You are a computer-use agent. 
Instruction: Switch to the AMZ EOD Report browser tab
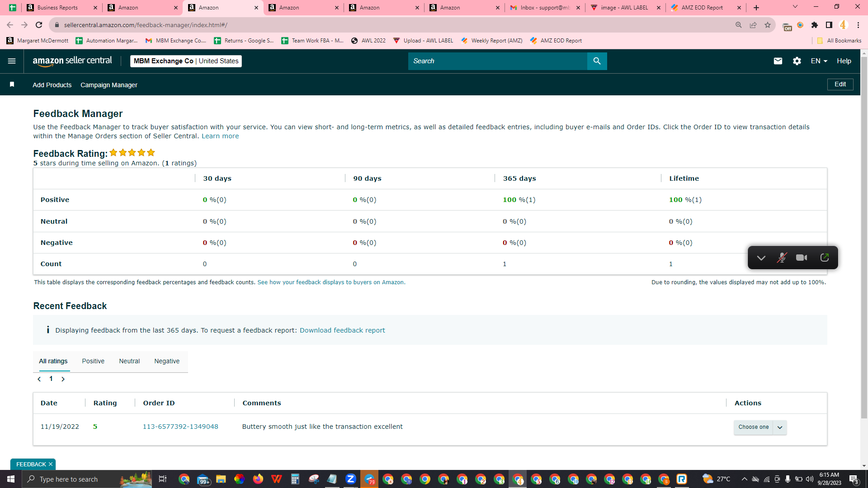[706, 8]
